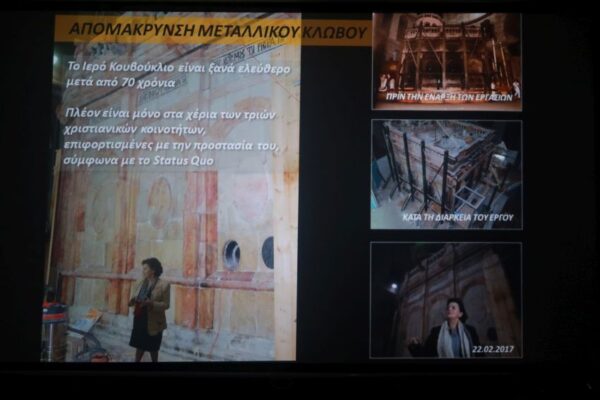The width and height of the screenshot is (600, 400).
Task: Open the top-right photo of the Edicule
Action: [x=446, y=55]
